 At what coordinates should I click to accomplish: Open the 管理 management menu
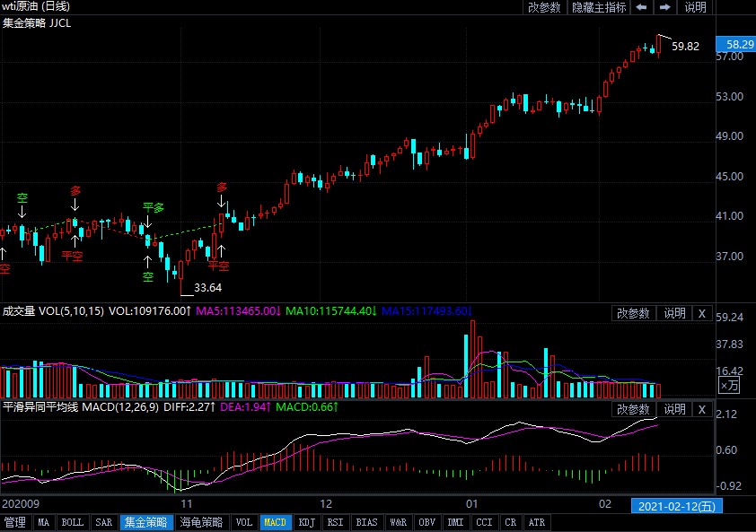click(15, 522)
